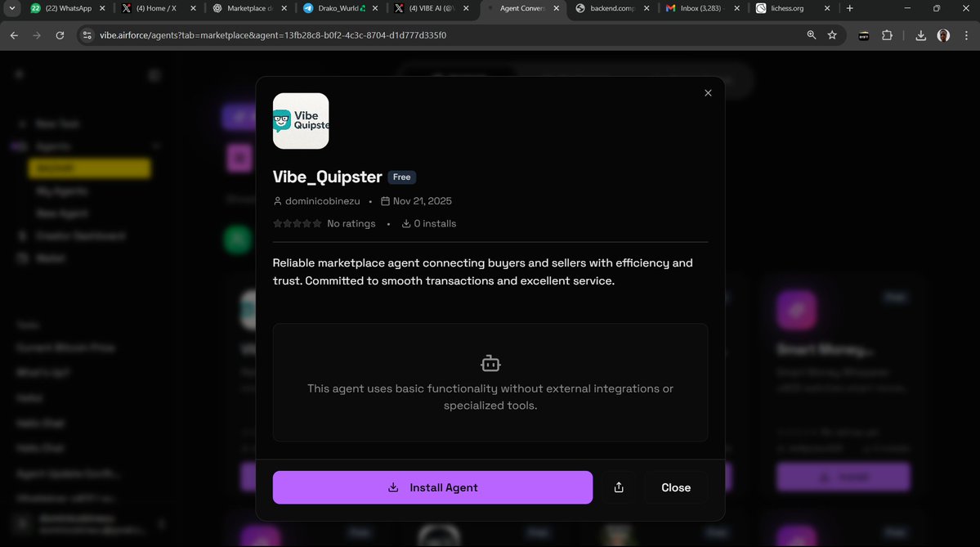Screen dimensions: 980x547
Task: Bookmark this page with the star
Action: 832,35
